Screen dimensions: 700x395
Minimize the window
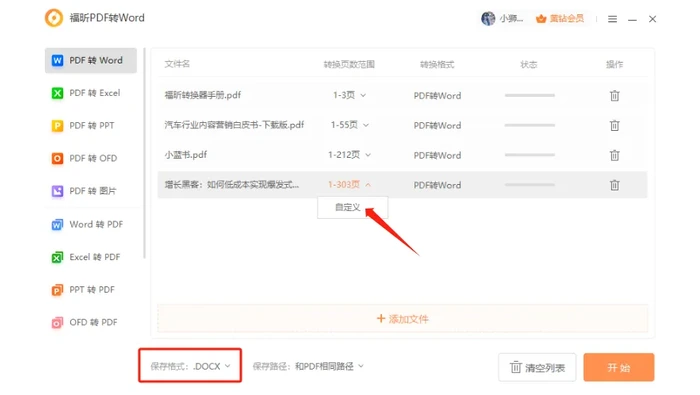pos(632,20)
